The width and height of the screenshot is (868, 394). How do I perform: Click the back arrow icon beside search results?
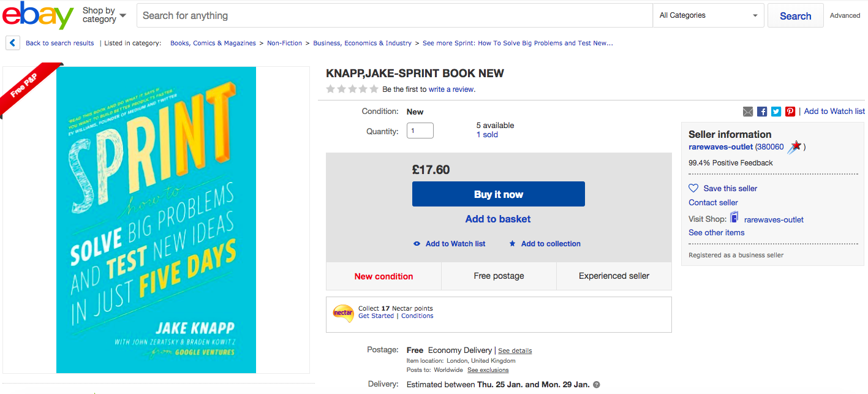pos(13,43)
